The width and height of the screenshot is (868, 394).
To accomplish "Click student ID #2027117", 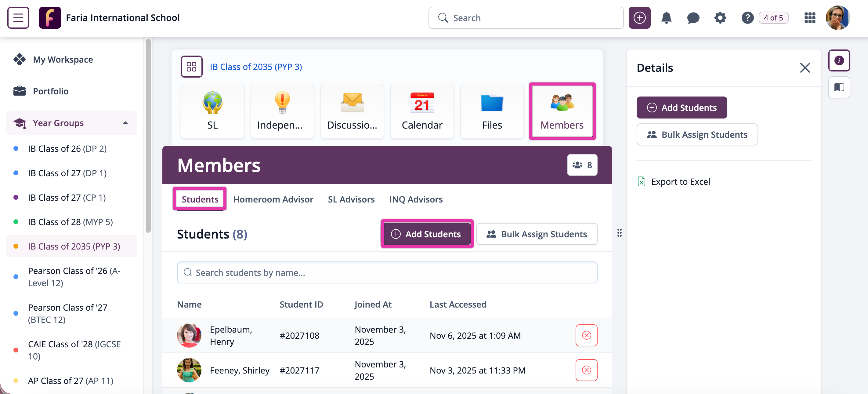I will [x=299, y=370].
